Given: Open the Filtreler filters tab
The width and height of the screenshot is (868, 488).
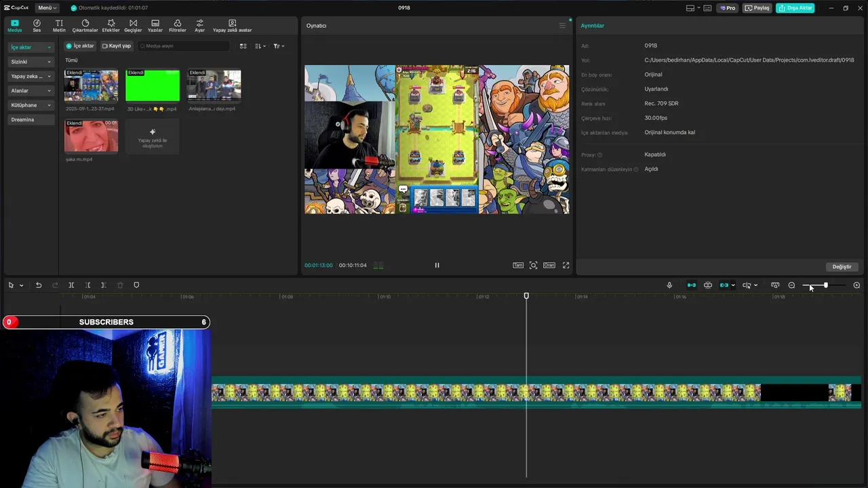Looking at the screenshot, I should [x=177, y=26].
